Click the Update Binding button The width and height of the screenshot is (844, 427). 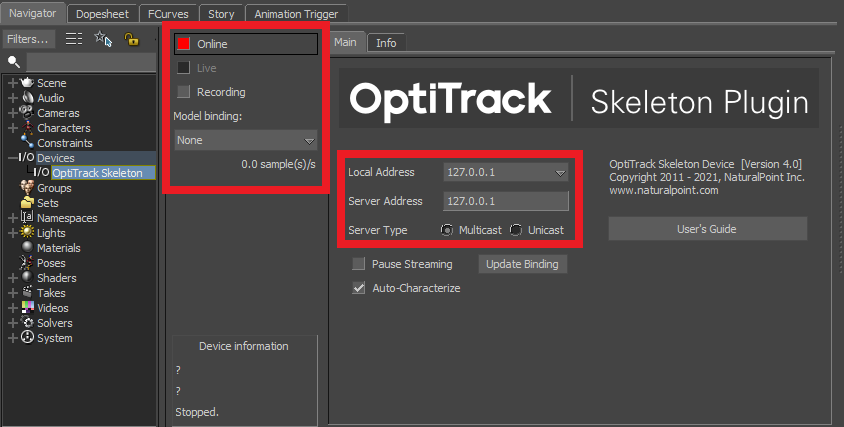click(x=522, y=264)
